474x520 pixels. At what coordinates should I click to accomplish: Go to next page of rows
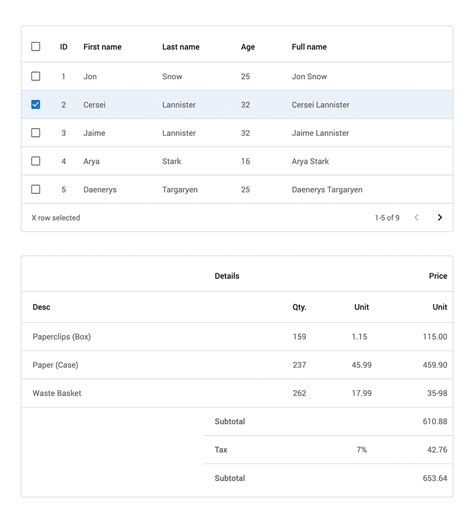(440, 217)
